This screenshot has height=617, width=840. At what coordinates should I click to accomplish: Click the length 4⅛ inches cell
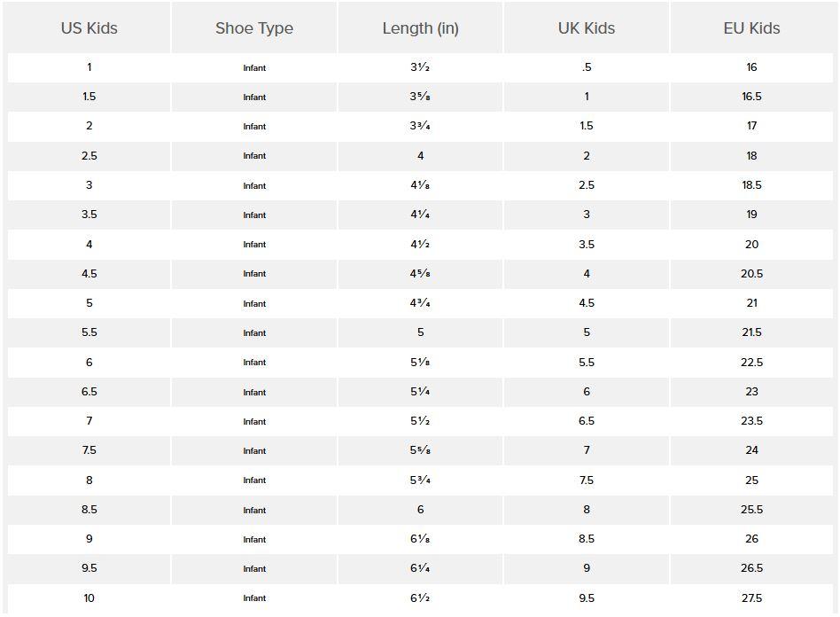pyautogui.click(x=420, y=185)
